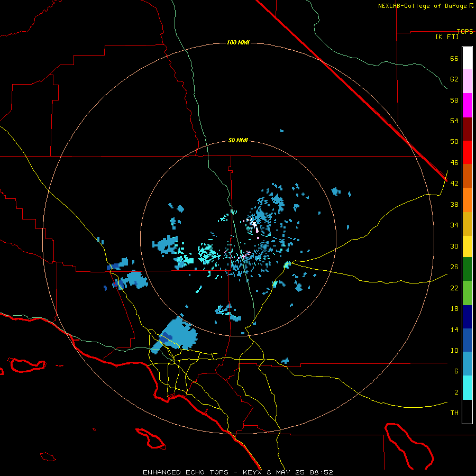Click the legend value 66

click(x=454, y=58)
